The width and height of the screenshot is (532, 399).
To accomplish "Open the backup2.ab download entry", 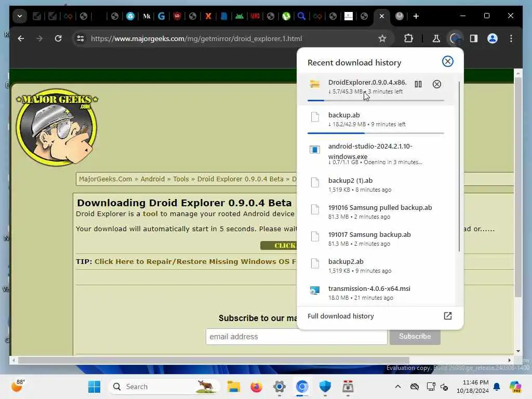I will pos(376,265).
